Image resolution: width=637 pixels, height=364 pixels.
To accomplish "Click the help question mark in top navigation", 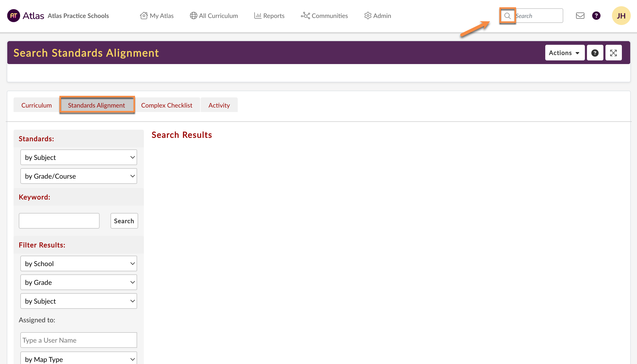I will click(x=596, y=16).
